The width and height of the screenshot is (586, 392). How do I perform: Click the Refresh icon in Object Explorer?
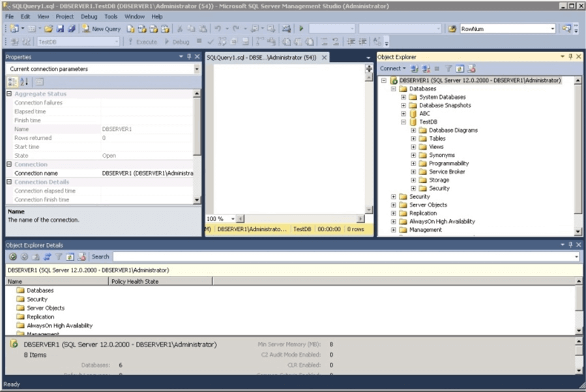point(460,68)
